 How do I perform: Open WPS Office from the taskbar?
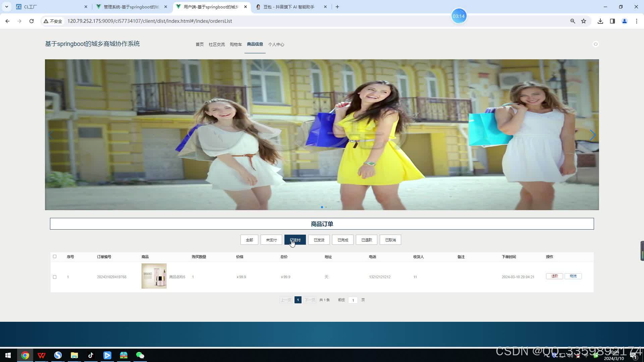point(42,355)
